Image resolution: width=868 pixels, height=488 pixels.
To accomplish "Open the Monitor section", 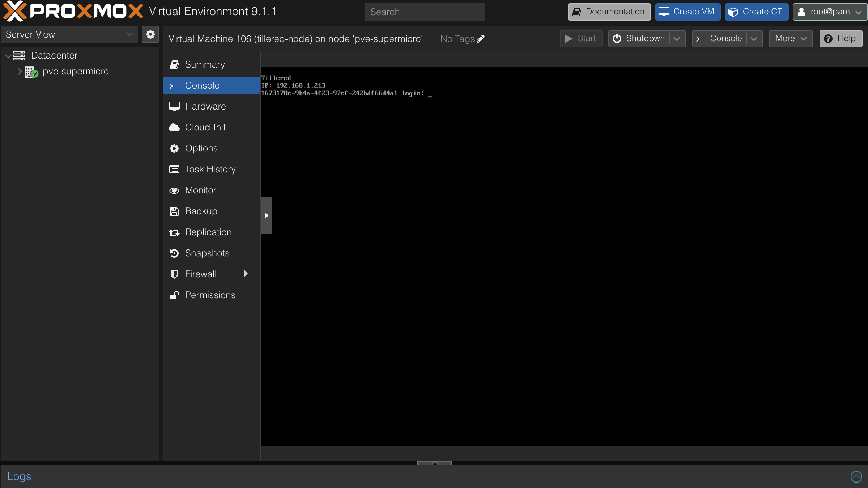I will click(212, 190).
